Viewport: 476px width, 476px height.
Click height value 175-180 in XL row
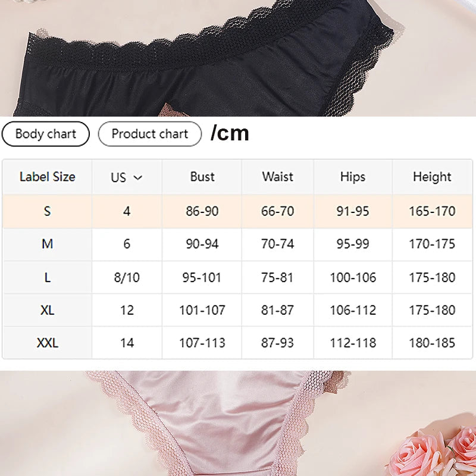click(432, 310)
